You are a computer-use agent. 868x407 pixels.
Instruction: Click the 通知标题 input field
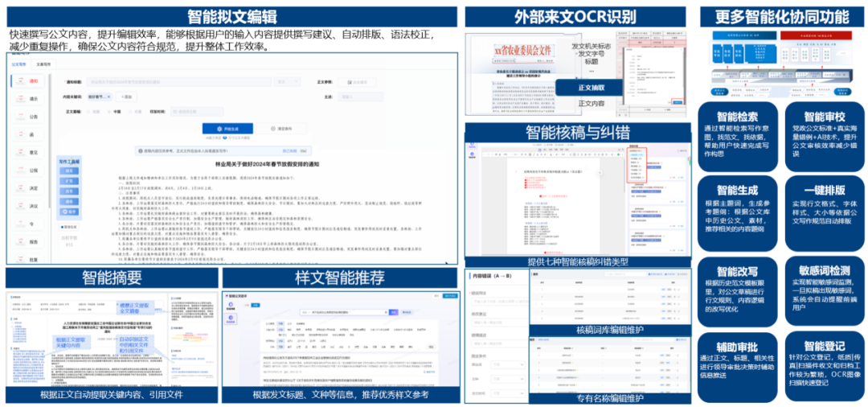click(178, 82)
